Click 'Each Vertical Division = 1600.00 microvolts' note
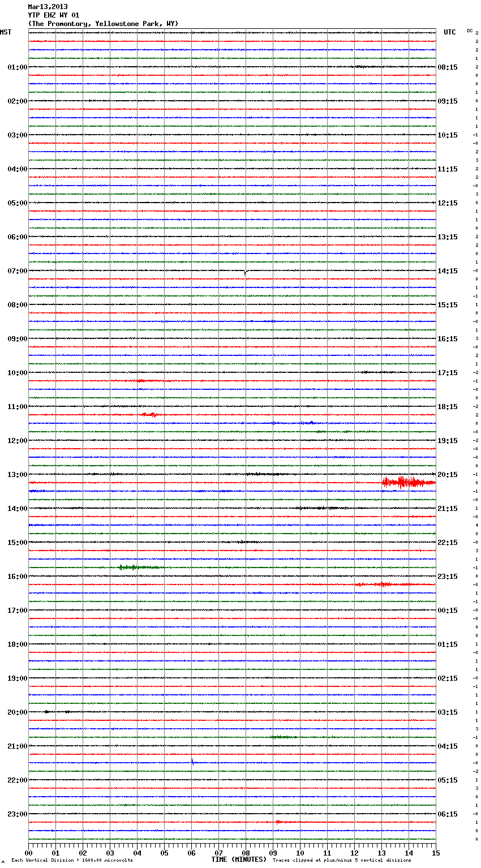The height and width of the screenshot is (868, 481). click(x=72, y=861)
